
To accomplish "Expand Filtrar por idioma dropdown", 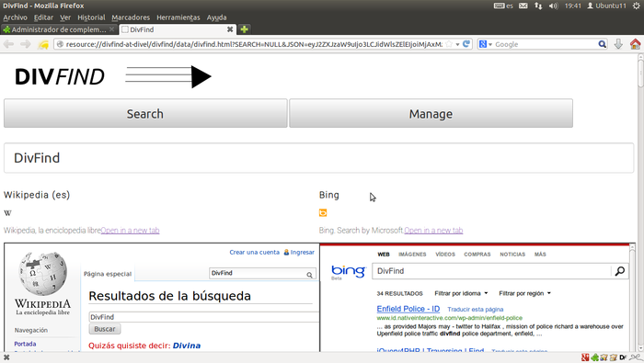I will (461, 293).
